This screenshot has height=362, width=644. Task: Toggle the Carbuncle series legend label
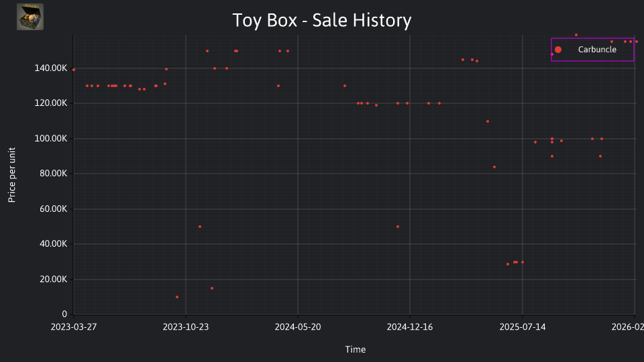coord(597,50)
